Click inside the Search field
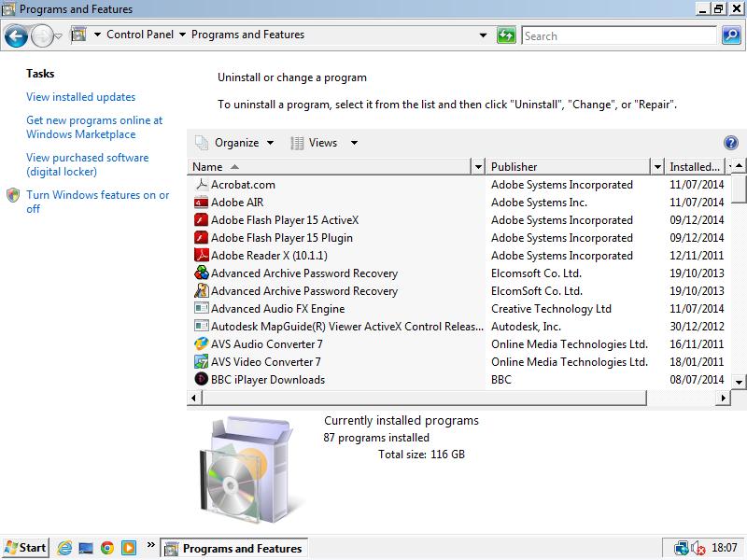 619,35
